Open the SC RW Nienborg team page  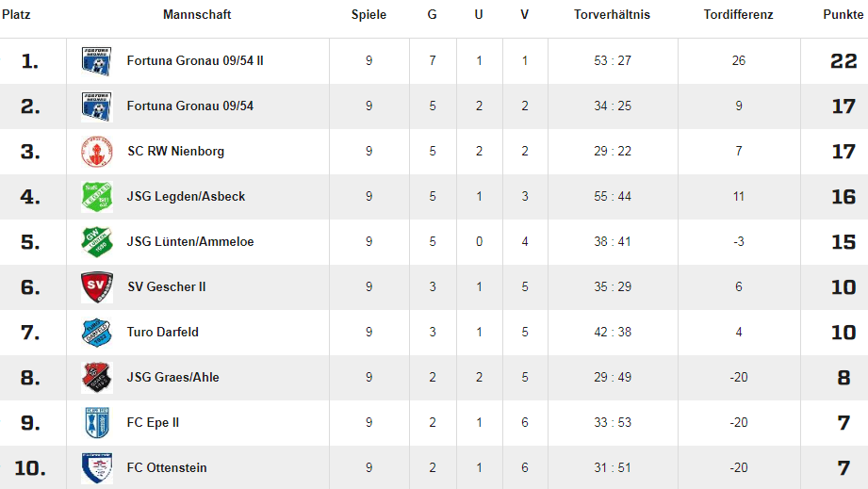(x=175, y=152)
